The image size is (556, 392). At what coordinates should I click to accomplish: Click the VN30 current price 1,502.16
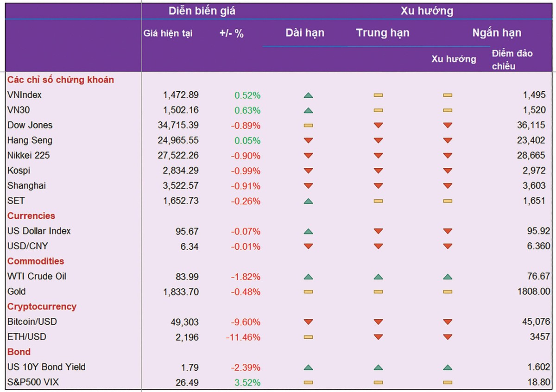[181, 110]
